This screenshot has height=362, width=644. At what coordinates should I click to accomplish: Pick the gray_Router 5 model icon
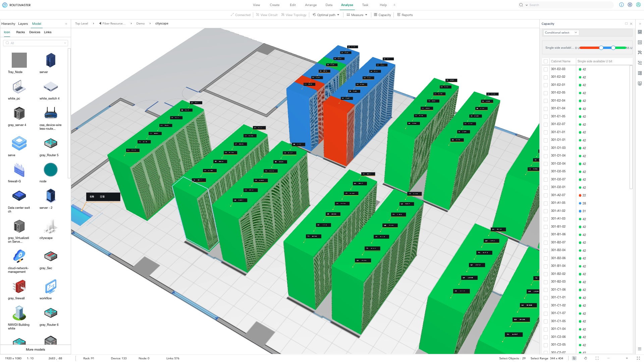click(x=51, y=143)
